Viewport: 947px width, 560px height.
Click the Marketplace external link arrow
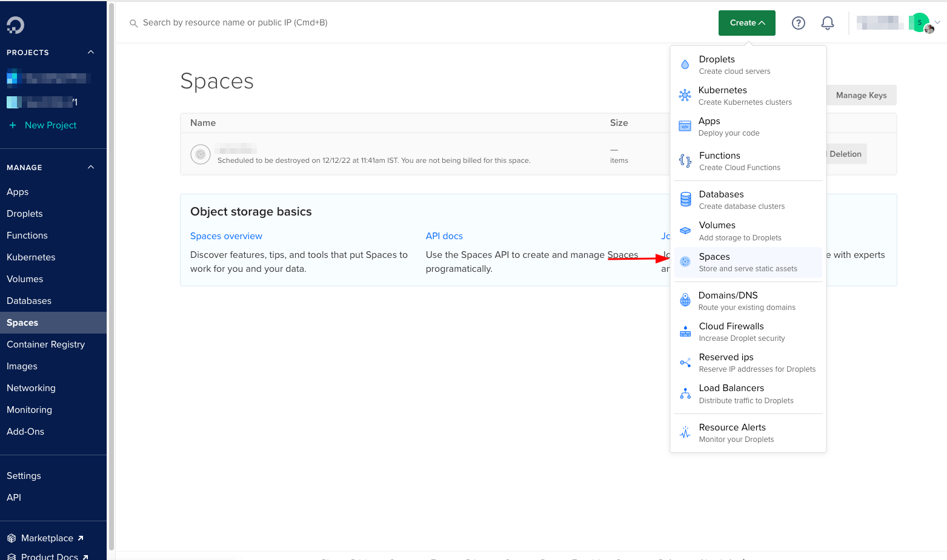tap(81, 538)
